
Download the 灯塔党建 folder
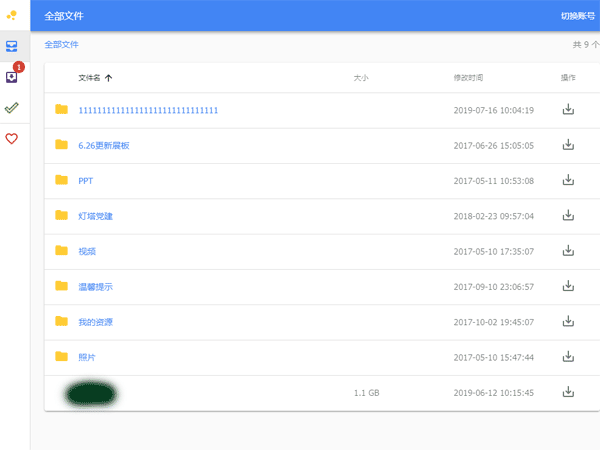568,215
